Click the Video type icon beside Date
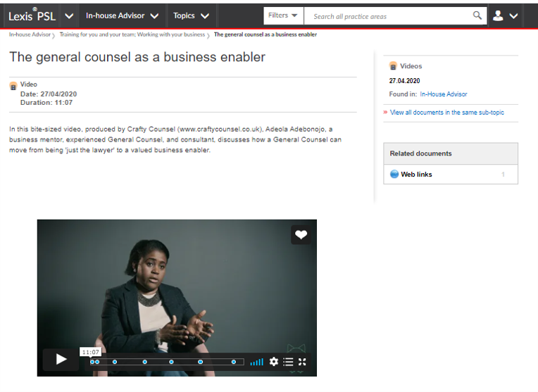 tap(13, 86)
